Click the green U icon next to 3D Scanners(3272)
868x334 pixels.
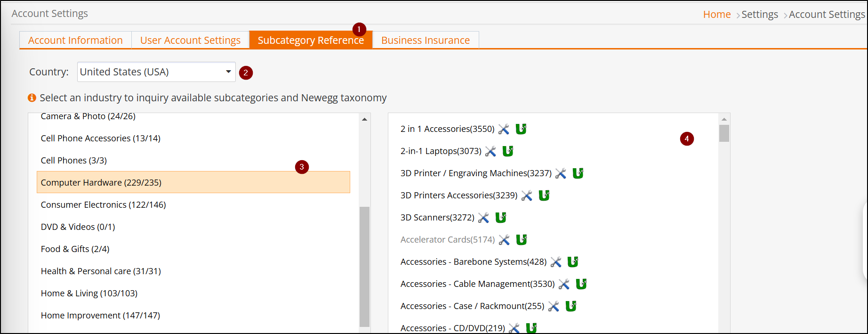pos(501,217)
